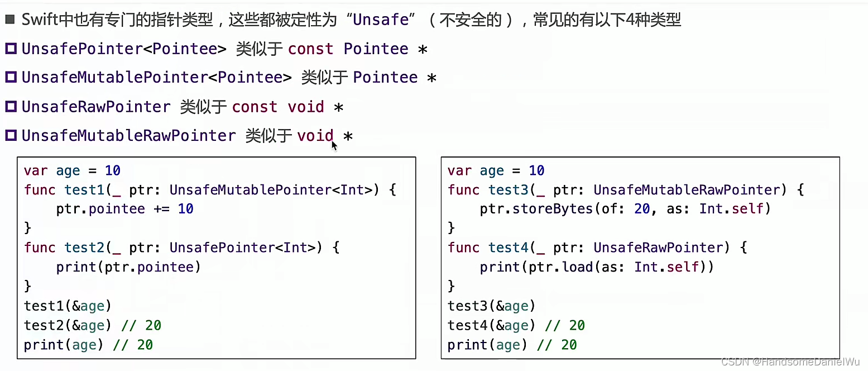This screenshot has height=371, width=868.
Task: Click the hollow bullet beside UnsafeRawPointer
Action: (x=11, y=107)
